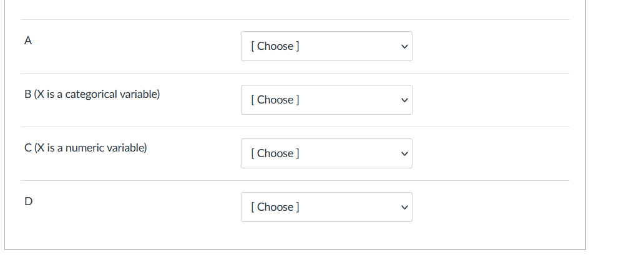The width and height of the screenshot is (644, 260).
Task: Open the dropdown for item A
Action: [326, 46]
